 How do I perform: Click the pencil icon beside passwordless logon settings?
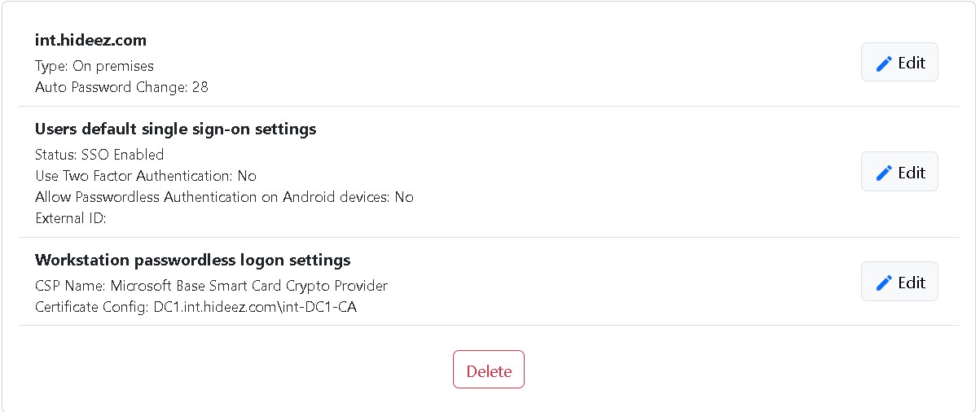coord(884,283)
